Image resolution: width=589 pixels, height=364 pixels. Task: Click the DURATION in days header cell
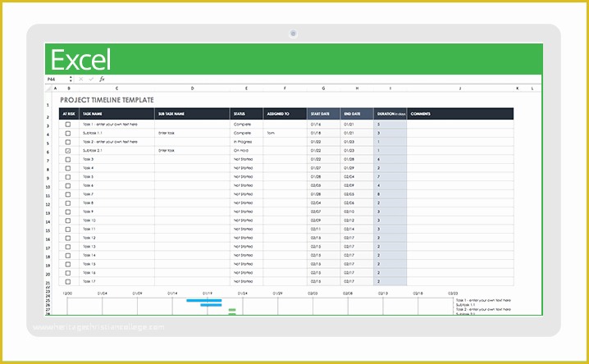[x=390, y=114]
